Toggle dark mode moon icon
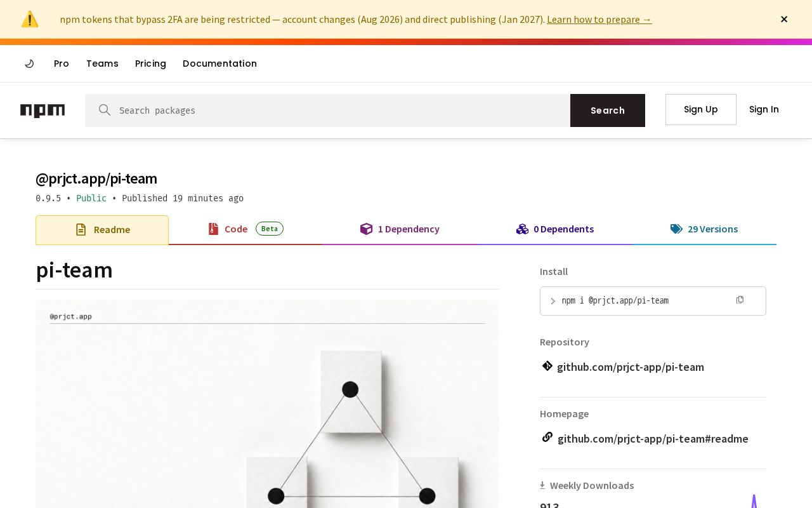812x508 pixels. coord(29,63)
